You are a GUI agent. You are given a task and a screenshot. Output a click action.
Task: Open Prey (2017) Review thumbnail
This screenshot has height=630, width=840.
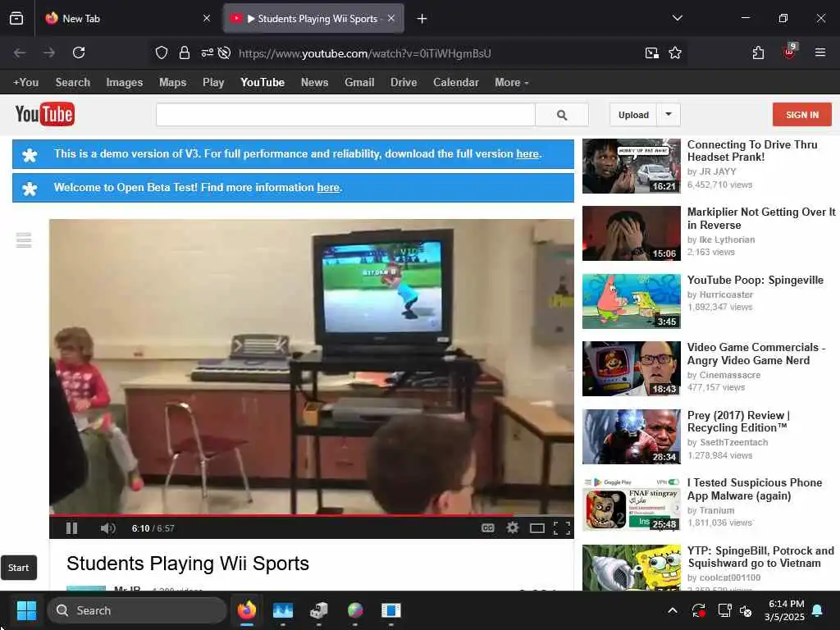point(631,436)
